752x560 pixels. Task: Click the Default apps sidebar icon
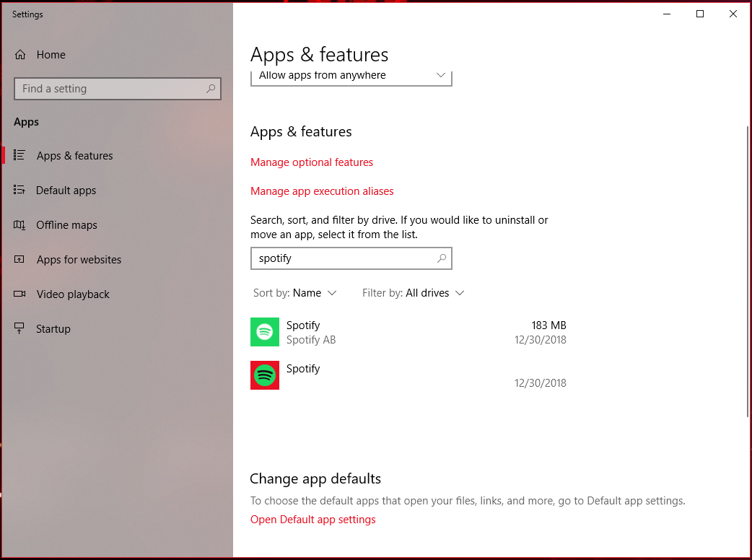(19, 190)
